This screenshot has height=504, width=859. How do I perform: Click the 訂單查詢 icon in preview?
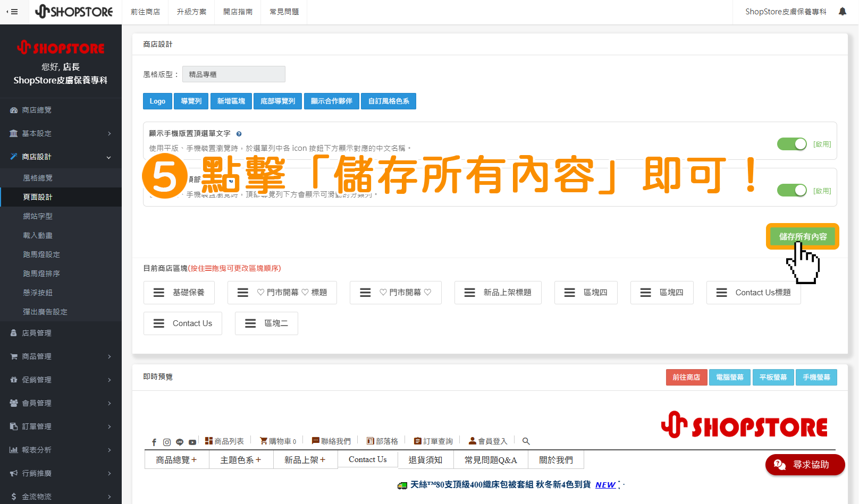(418, 441)
